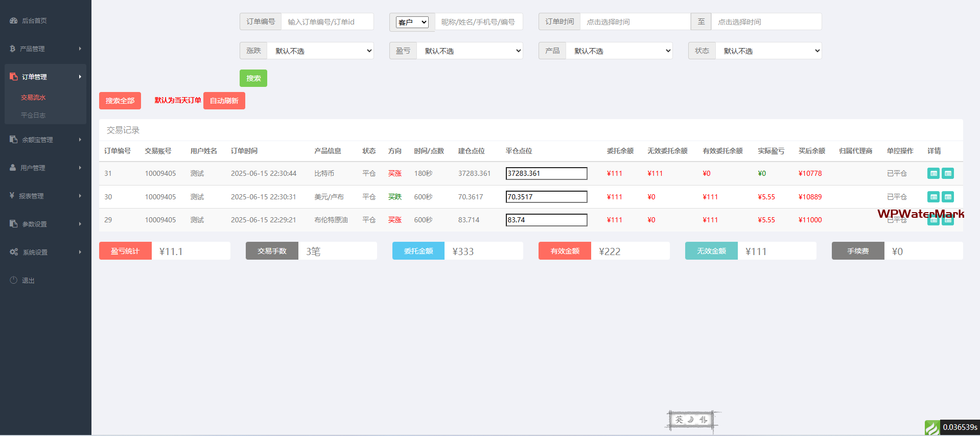Click the user icon beside 用户管理

tap(13, 168)
